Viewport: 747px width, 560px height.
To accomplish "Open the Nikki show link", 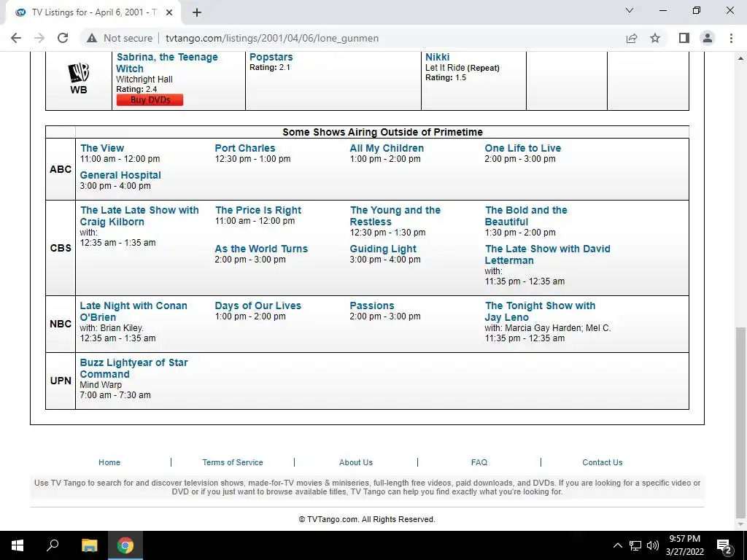I will pos(438,57).
